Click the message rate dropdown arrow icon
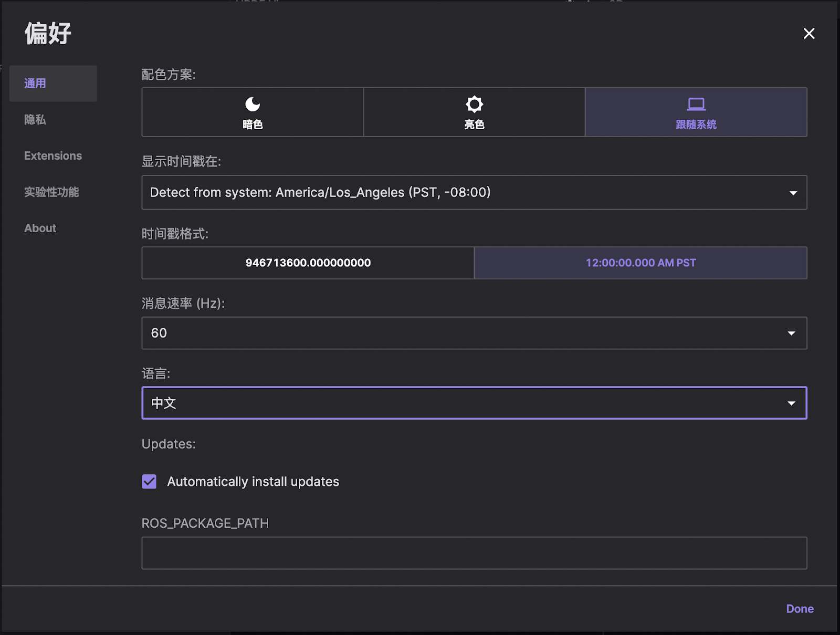 tap(792, 333)
